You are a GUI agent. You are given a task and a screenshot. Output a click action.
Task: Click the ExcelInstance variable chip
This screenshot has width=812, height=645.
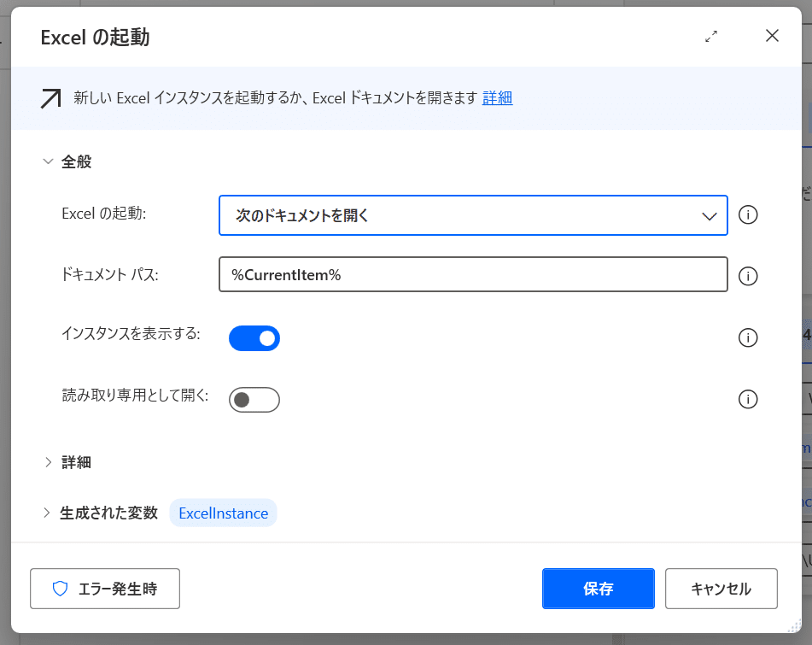[223, 513]
